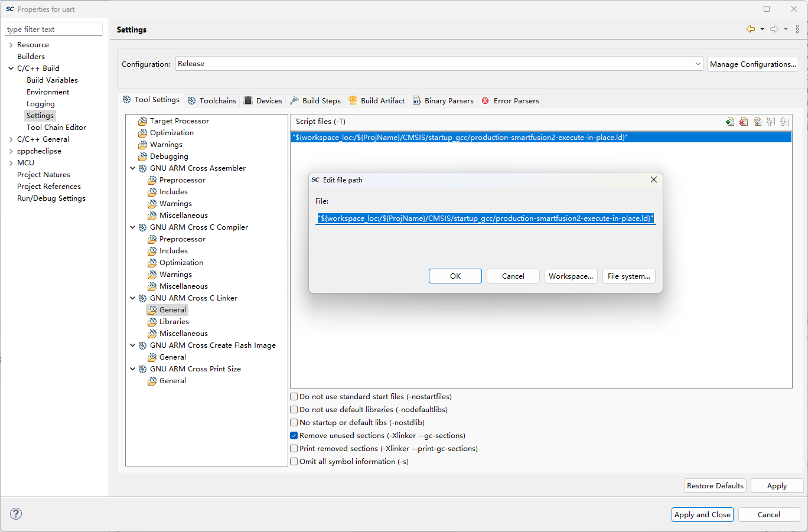Expand the MCU node
Image resolution: width=808 pixels, height=532 pixels.
(x=11, y=163)
